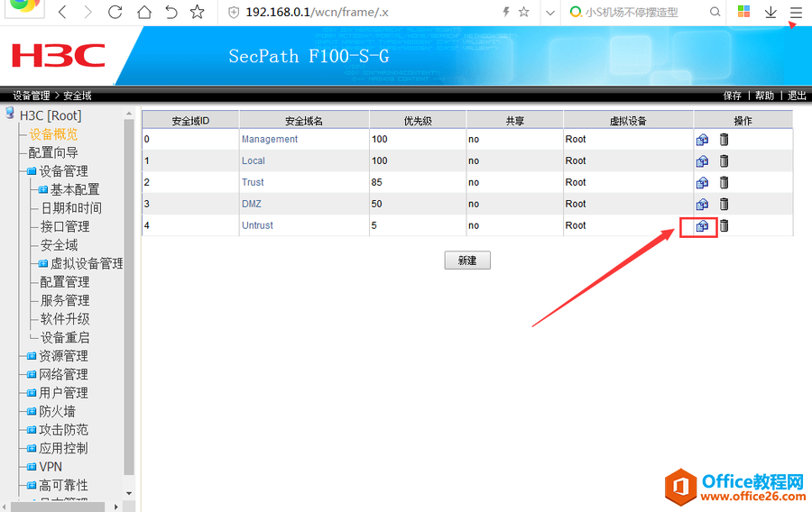Open 配置向导 in navigation tree
The image size is (812, 512).
pyautogui.click(x=53, y=152)
